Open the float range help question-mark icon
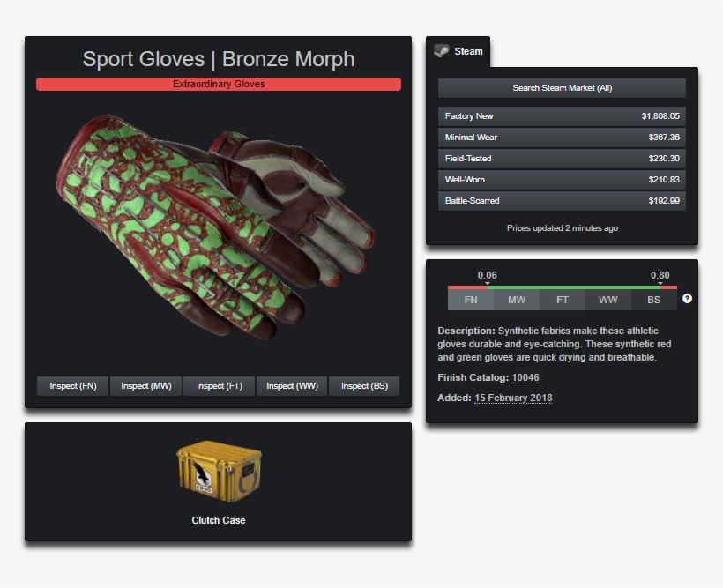The image size is (723, 588). (687, 299)
